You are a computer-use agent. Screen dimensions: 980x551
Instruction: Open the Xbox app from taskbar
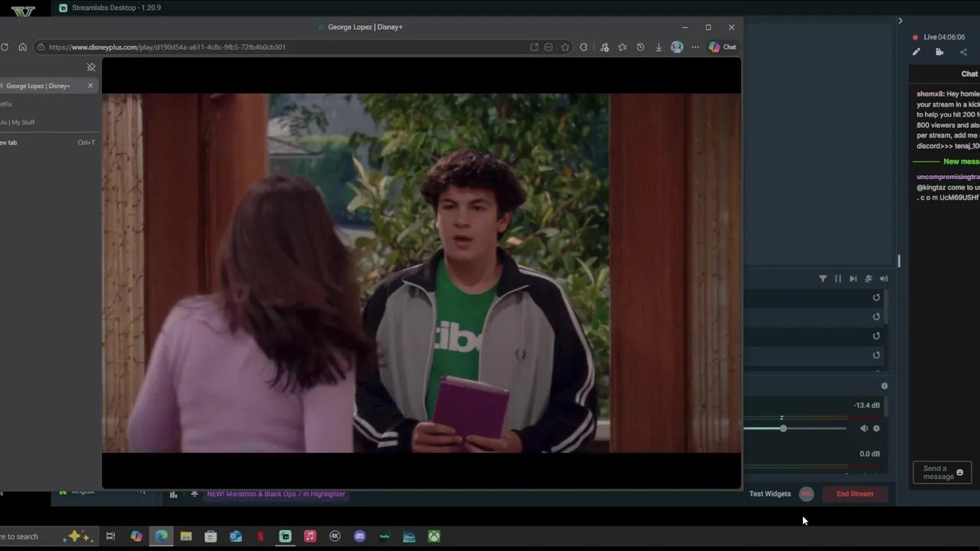coord(434,536)
